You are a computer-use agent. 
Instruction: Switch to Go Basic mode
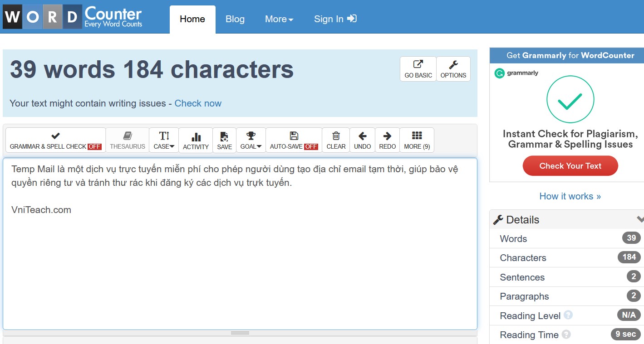click(x=418, y=68)
